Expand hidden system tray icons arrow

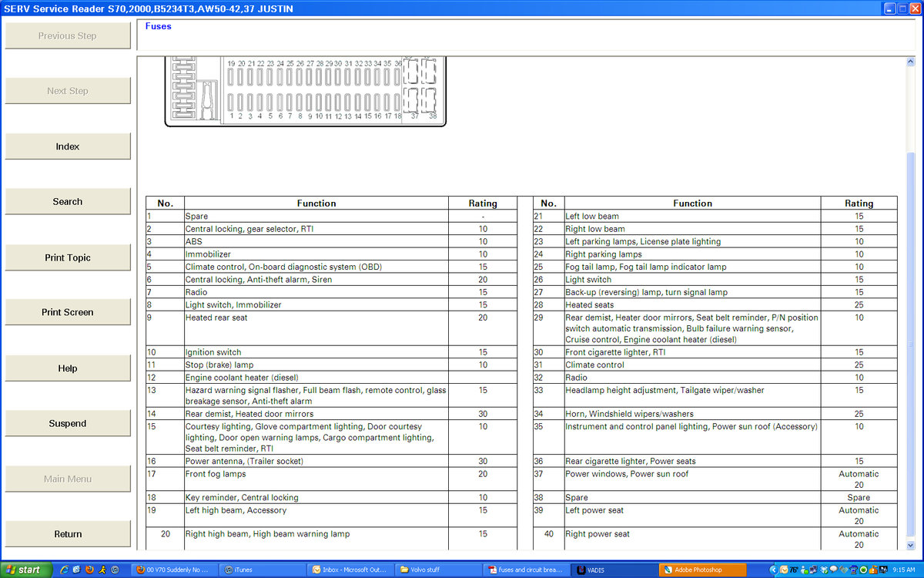click(x=772, y=570)
